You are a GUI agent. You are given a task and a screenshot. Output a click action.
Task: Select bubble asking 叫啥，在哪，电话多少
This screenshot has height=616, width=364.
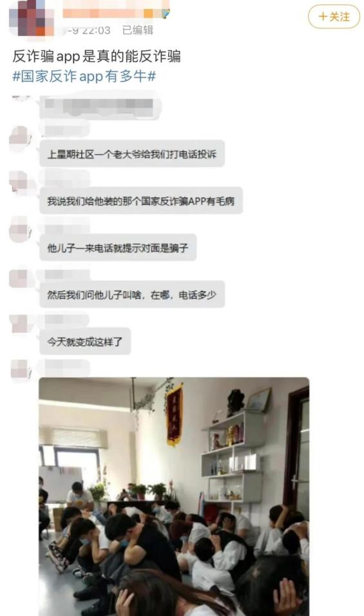pyautogui.click(x=132, y=294)
